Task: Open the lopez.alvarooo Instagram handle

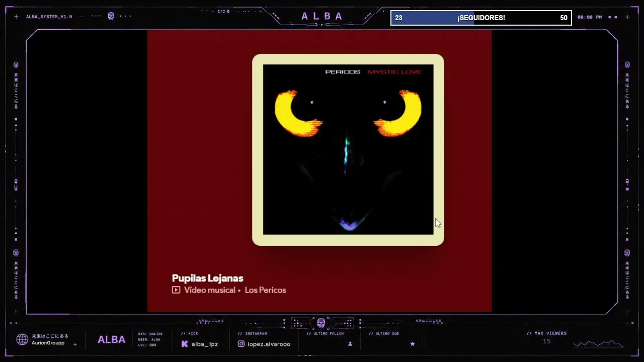Action: click(x=269, y=344)
